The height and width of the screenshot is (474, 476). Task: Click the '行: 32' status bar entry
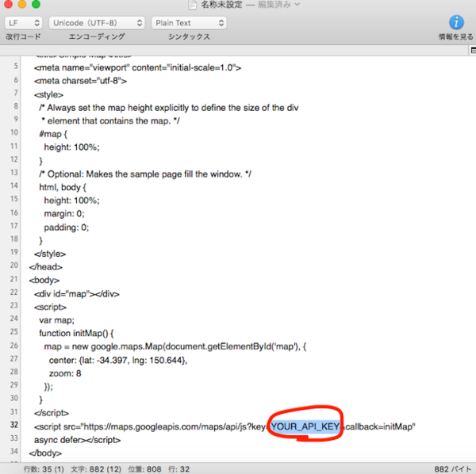click(x=178, y=469)
